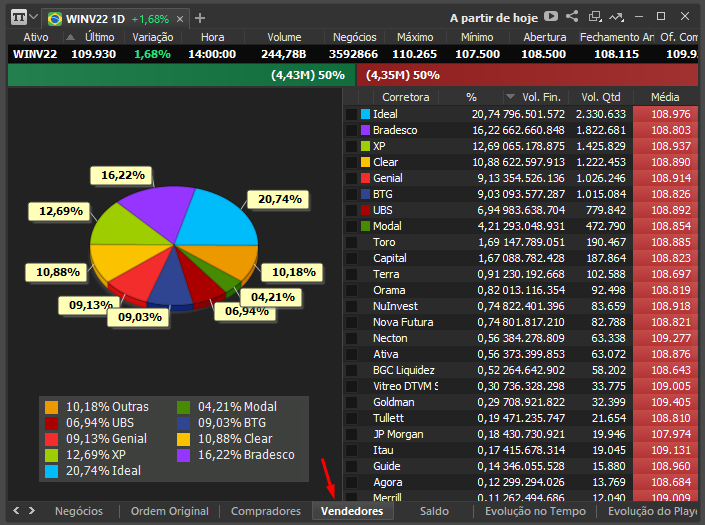The width and height of the screenshot is (705, 525).
Task: Check the box for UBS broker
Action: click(351, 210)
